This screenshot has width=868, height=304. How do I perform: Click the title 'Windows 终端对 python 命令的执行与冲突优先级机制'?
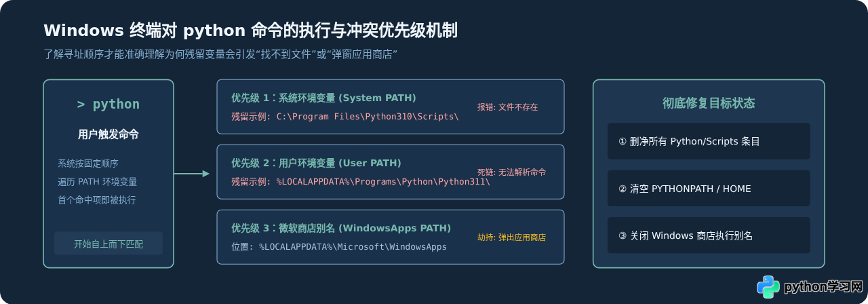(x=250, y=31)
